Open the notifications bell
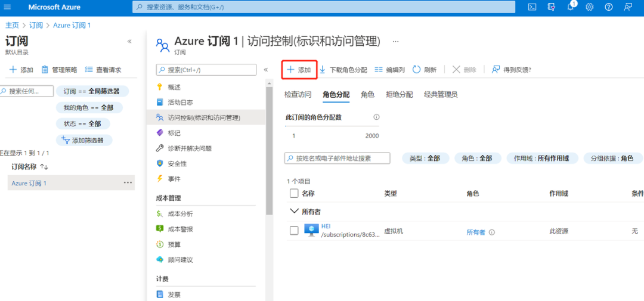The image size is (644, 301). [571, 7]
